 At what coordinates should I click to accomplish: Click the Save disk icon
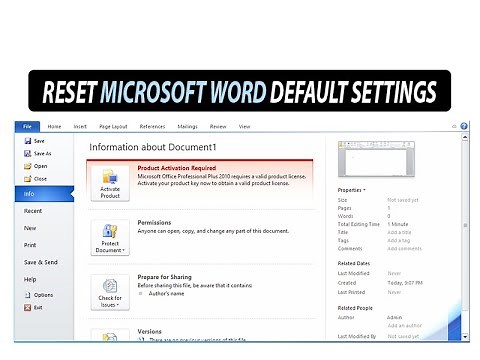[28, 141]
